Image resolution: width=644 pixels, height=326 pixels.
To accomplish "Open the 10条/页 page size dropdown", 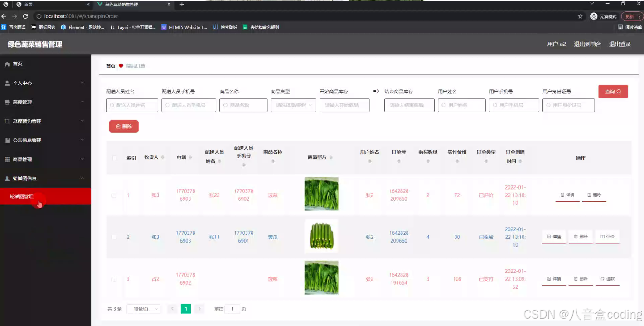I will (x=144, y=309).
